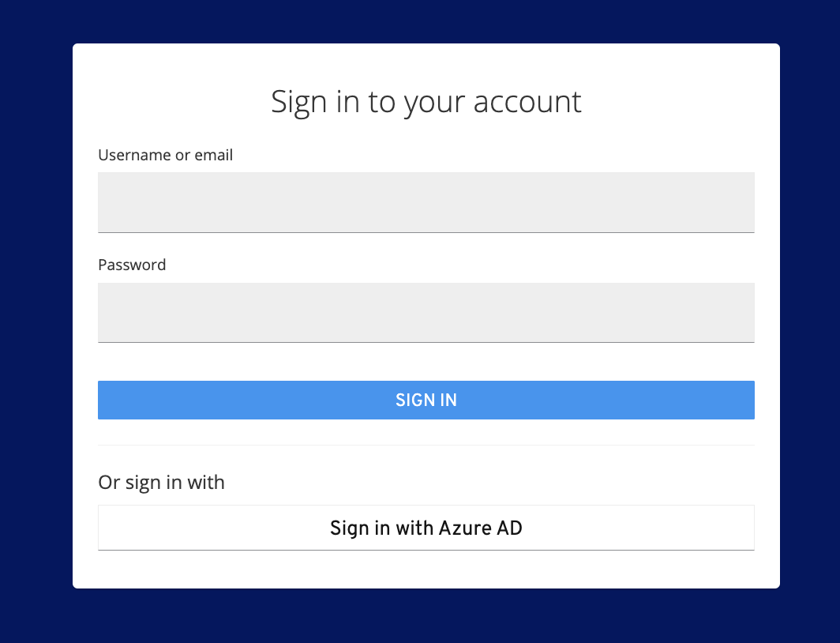
Task: Click the underline of the password field
Action: coord(426,342)
